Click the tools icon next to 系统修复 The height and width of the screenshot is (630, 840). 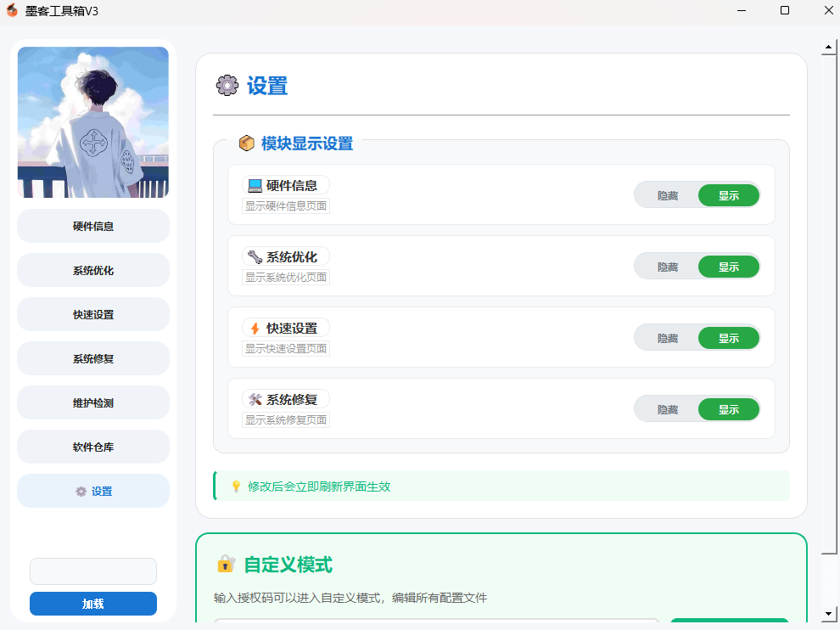point(255,400)
